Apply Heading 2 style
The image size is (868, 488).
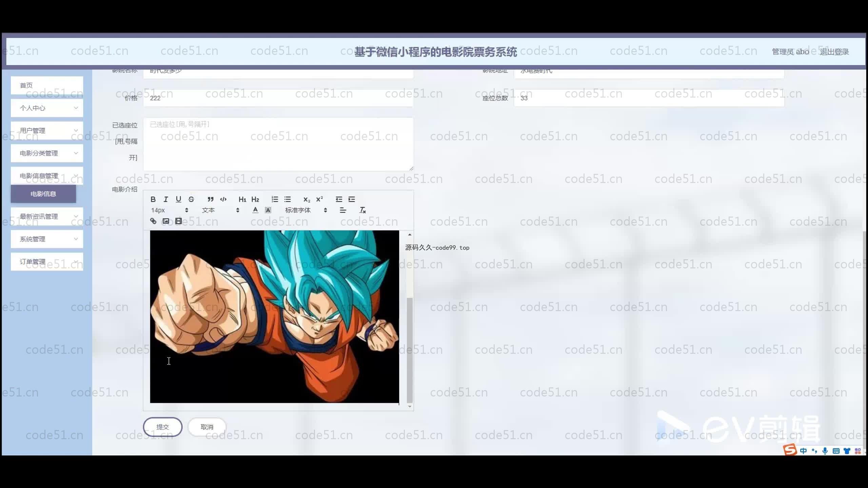point(255,199)
